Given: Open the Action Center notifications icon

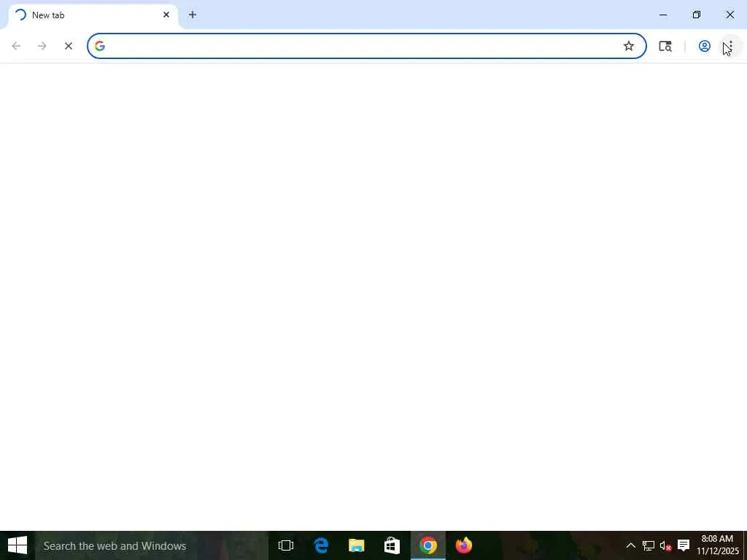Looking at the screenshot, I should pos(684,545).
